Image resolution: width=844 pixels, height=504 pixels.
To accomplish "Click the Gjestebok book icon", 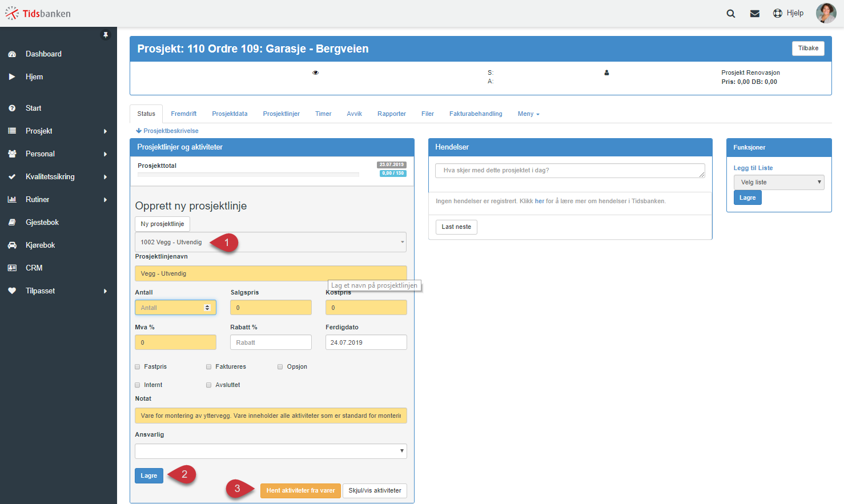I will [12, 222].
